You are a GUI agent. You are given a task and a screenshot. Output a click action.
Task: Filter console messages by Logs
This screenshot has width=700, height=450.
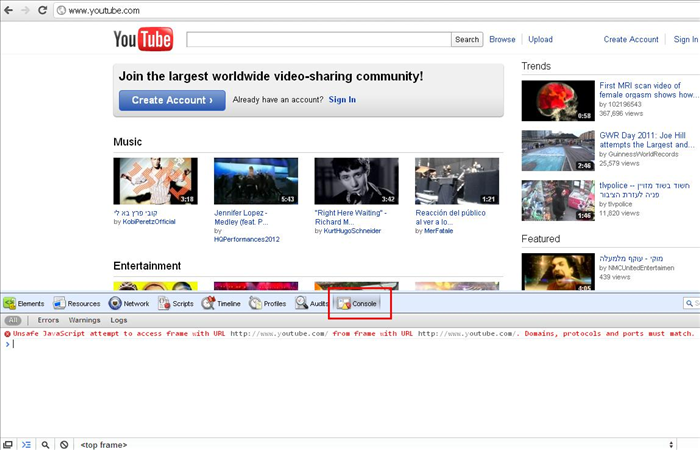click(119, 320)
